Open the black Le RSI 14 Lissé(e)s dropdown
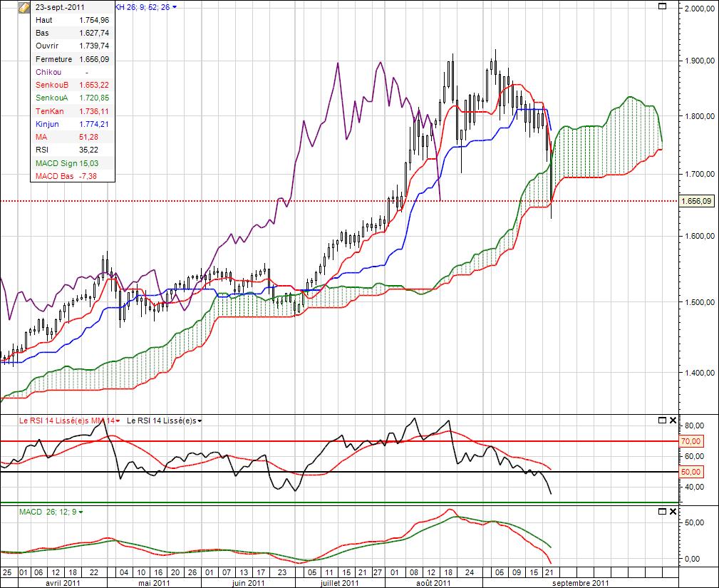The image size is (719, 588). [200, 421]
